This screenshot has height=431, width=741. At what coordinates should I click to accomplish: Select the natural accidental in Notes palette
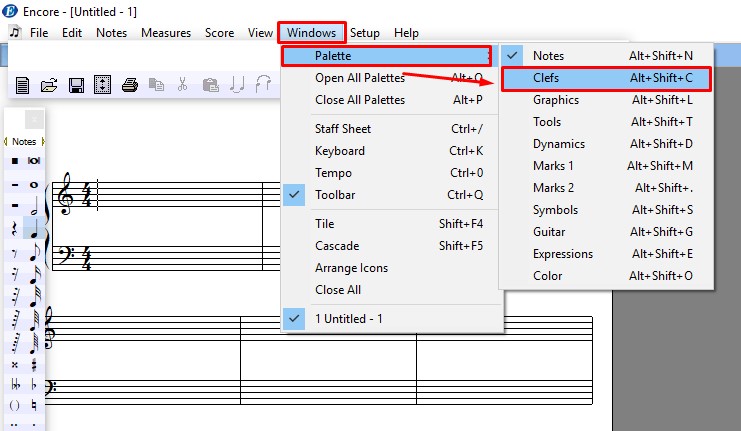tap(34, 405)
